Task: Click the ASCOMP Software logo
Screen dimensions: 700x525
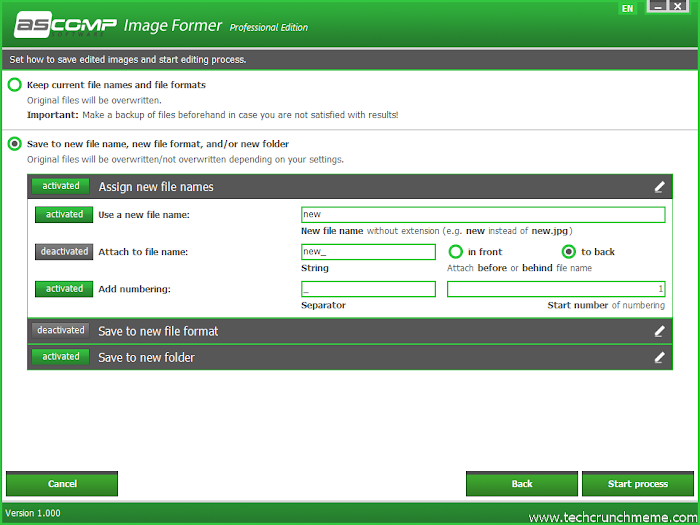Action: (x=65, y=25)
